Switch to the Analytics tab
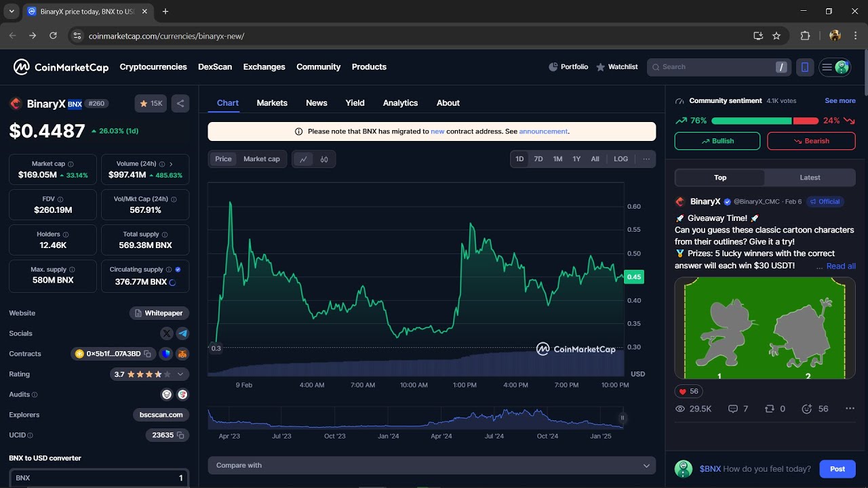Viewport: 868px width, 488px height. pyautogui.click(x=400, y=103)
